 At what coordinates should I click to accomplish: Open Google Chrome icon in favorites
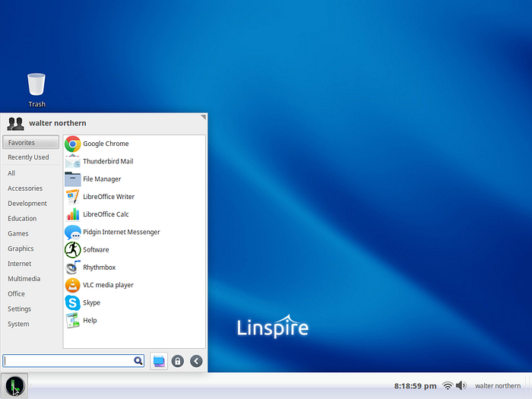(x=73, y=144)
